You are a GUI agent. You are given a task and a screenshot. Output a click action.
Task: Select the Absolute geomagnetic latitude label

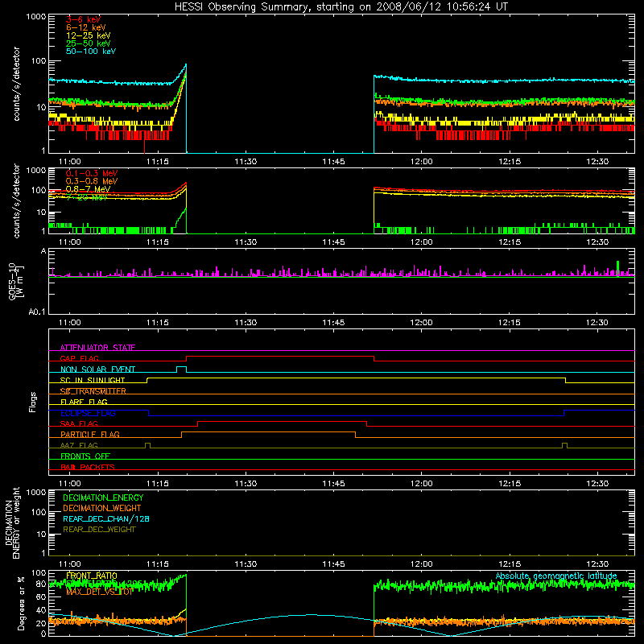point(556,576)
